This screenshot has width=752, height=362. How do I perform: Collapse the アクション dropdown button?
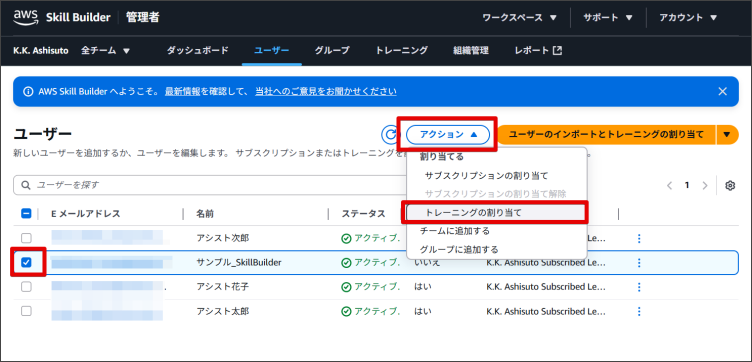pos(448,135)
